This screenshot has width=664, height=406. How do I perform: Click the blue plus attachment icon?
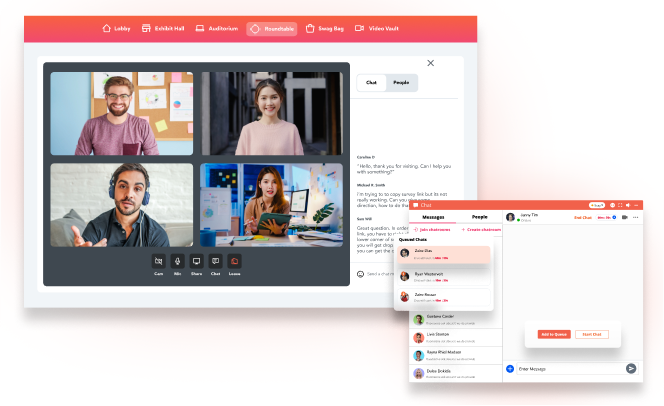[x=510, y=369]
